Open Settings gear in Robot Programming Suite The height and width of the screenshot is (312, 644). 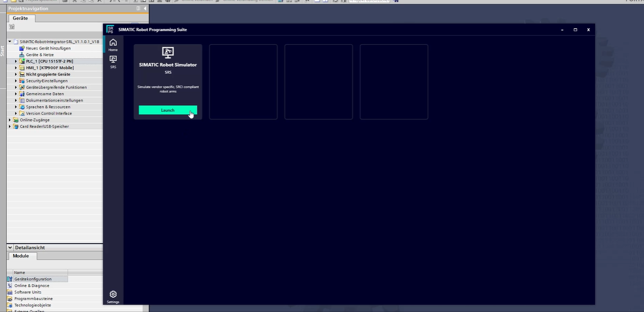(113, 297)
